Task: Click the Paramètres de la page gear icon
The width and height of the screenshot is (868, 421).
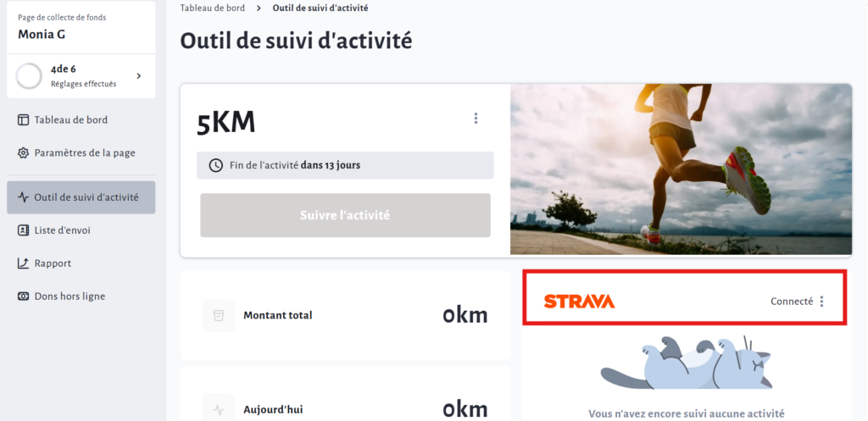Action: tap(23, 153)
